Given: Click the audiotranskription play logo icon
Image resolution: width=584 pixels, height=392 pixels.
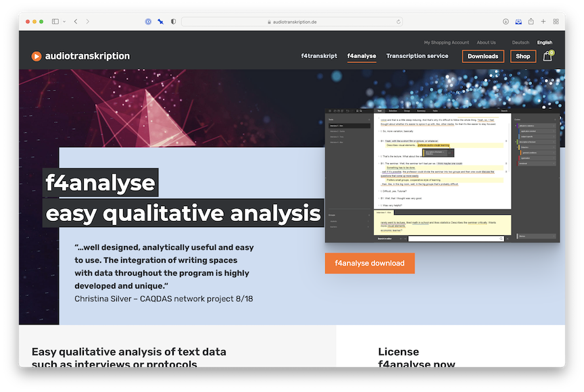Looking at the screenshot, I should pos(36,56).
